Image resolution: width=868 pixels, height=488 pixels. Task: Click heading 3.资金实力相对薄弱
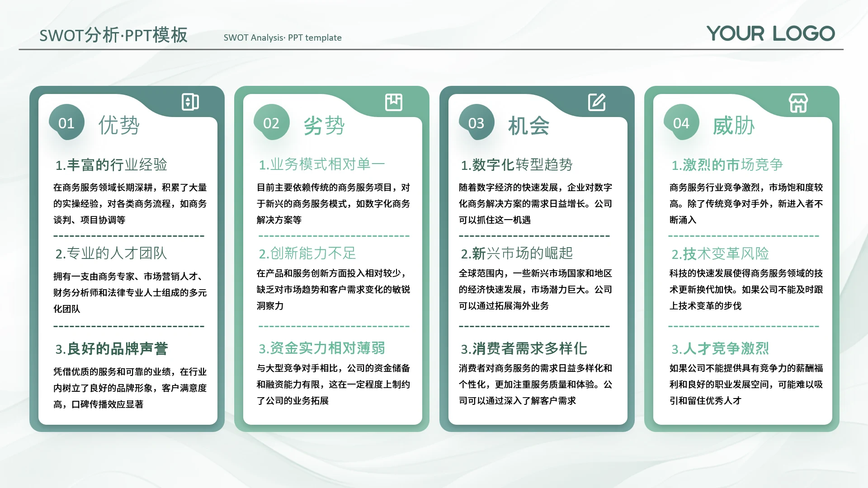point(321,348)
